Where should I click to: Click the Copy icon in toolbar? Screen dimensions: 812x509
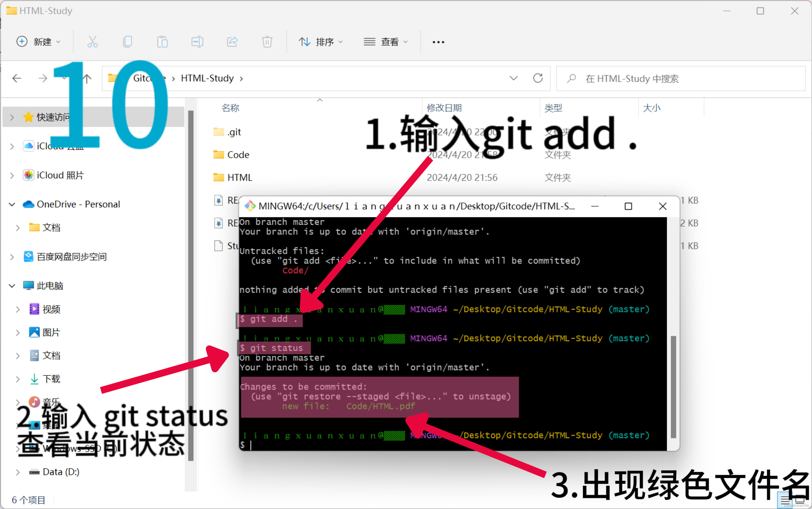coord(128,42)
